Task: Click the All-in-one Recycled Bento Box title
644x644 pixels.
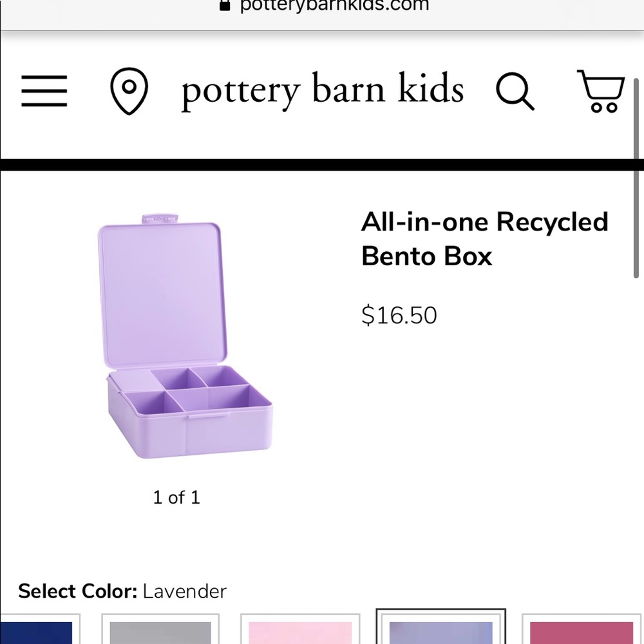Action: coord(484,238)
